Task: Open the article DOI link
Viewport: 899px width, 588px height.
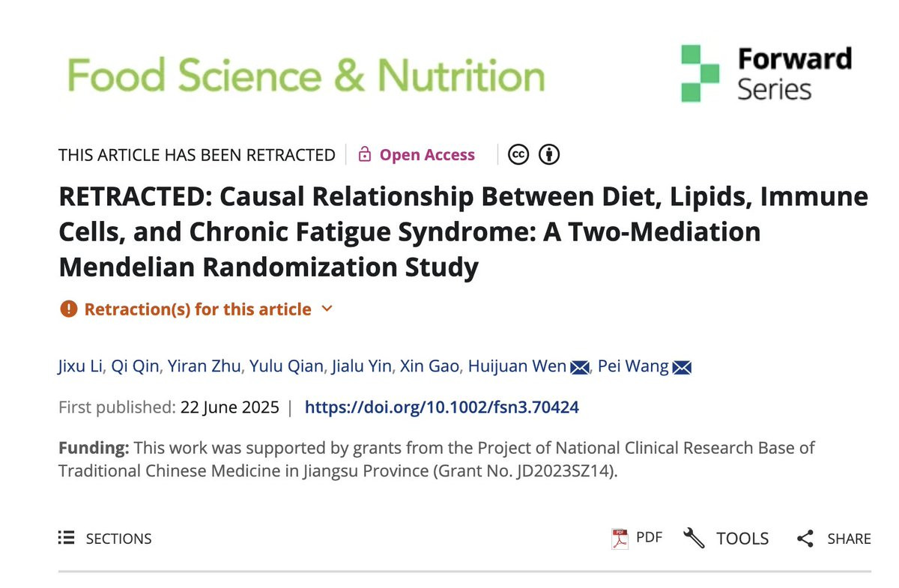Action: (442, 407)
